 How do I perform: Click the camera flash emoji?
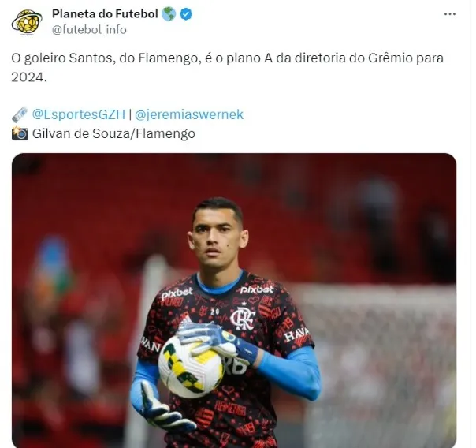pyautogui.click(x=20, y=133)
